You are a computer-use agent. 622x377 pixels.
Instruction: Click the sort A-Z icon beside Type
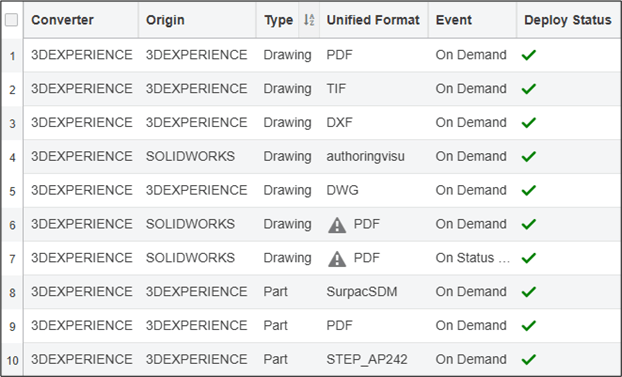[x=309, y=20]
